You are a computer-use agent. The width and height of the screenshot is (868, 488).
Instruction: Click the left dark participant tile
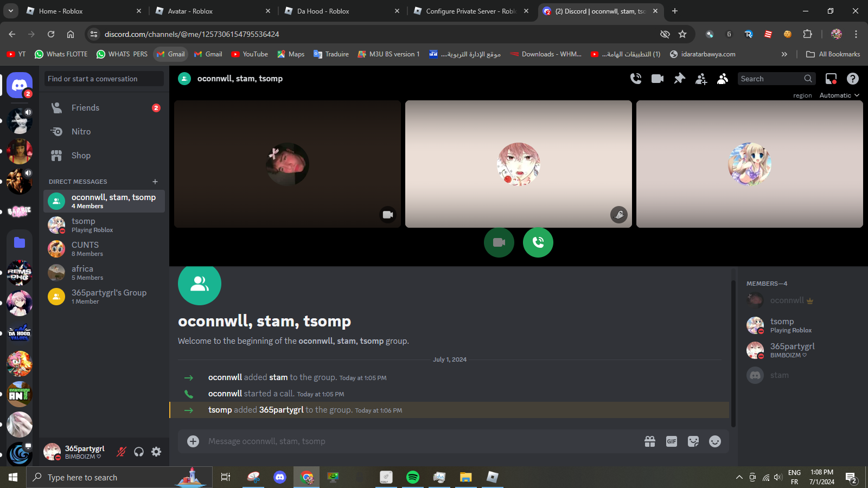[288, 164]
